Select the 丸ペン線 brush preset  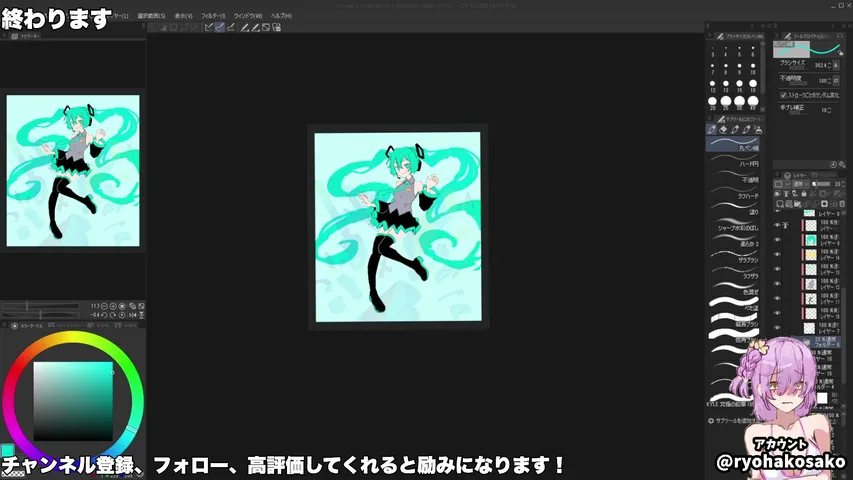click(734, 144)
